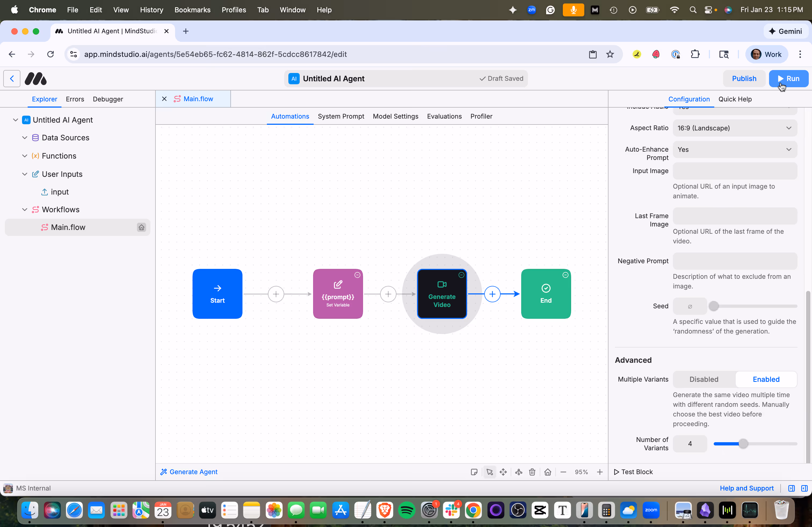Click the home icon to reset canvas view
Screen dimensions: 812x527
coord(548,472)
